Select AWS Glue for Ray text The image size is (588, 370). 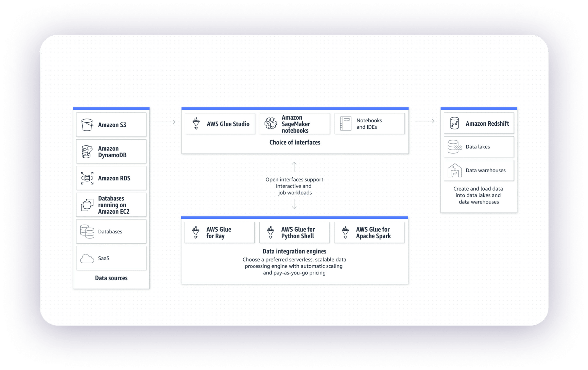tap(219, 233)
